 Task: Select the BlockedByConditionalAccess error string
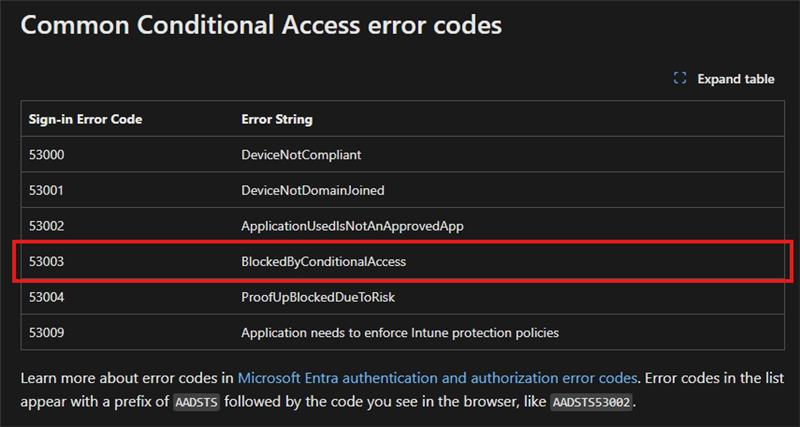click(x=323, y=262)
